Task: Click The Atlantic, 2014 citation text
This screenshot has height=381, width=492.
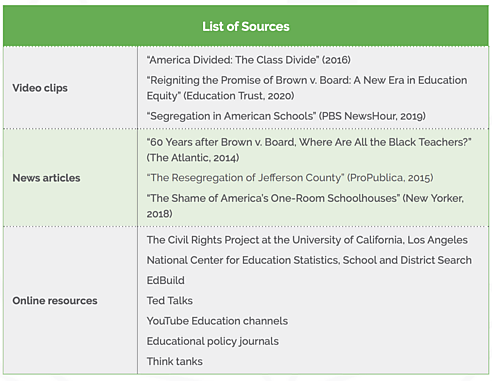Action: [x=193, y=158]
